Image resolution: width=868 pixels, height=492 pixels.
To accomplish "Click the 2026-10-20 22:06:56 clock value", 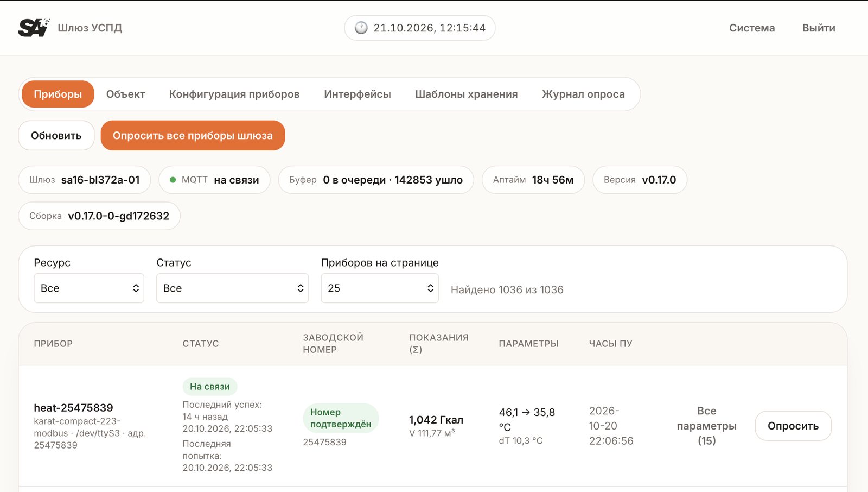I will coord(611,426).
